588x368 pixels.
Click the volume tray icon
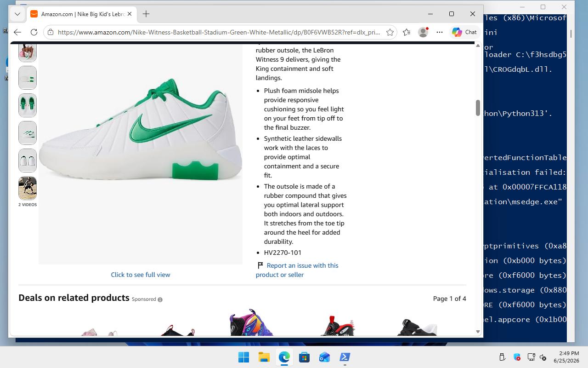coord(543,357)
